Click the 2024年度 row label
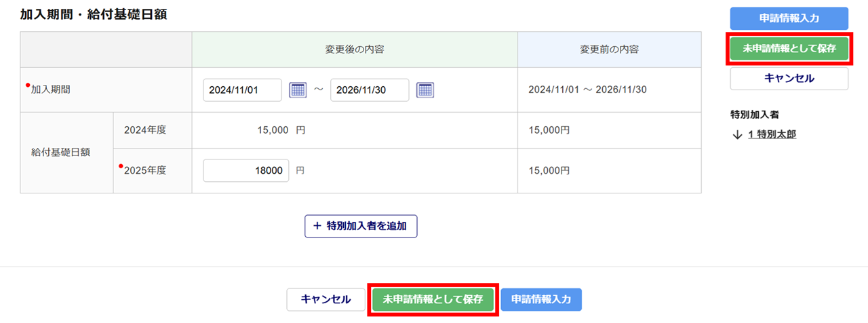Viewport: 868px width, 323px height. click(x=145, y=130)
